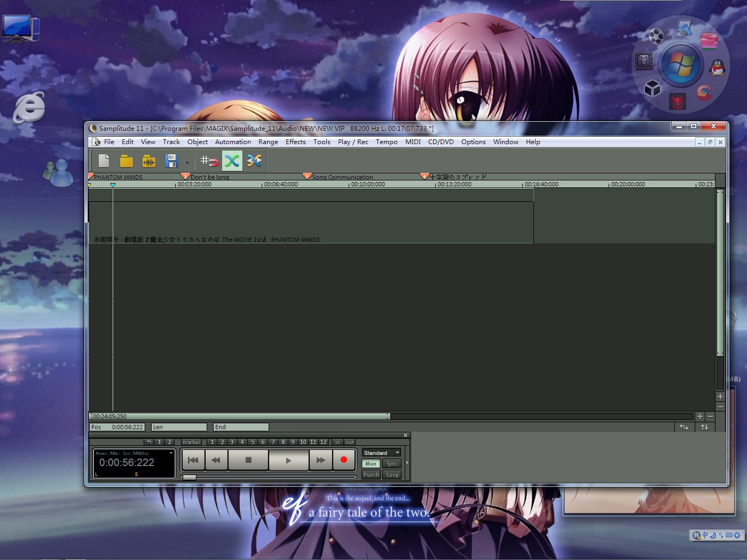The image size is (747, 560).
Task: Zoom in horizontally with the bottom plus button
Action: [x=700, y=416]
